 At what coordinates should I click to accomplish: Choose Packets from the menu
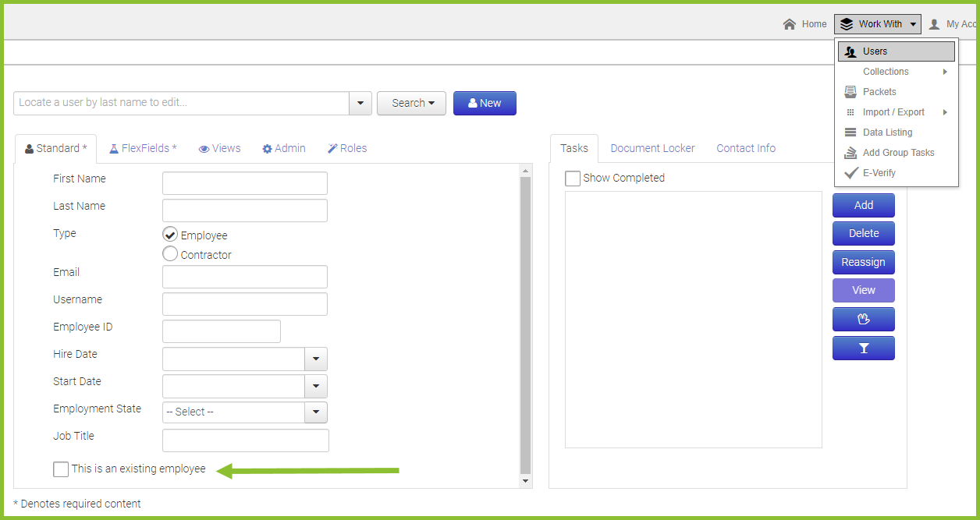(897, 92)
